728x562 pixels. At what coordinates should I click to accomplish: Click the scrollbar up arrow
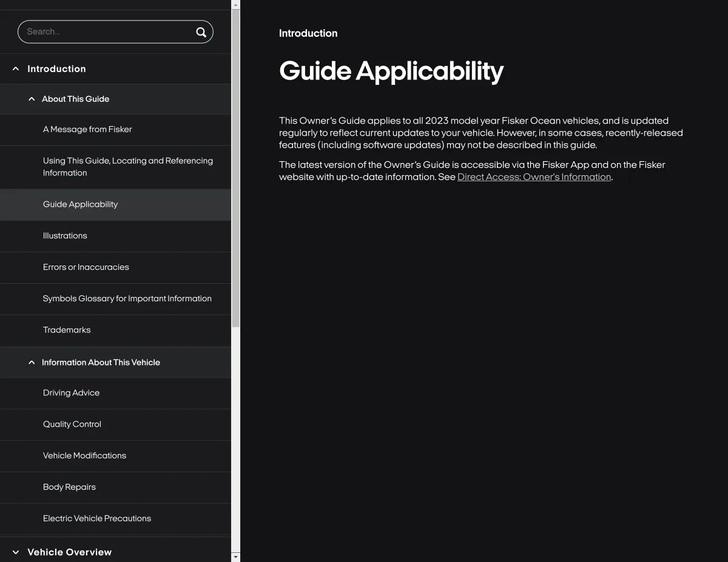tap(236, 4)
